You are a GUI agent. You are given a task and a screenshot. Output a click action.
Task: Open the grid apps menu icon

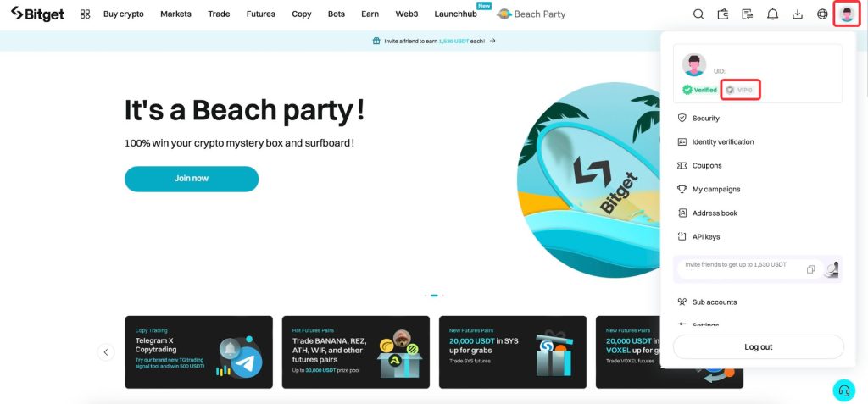(x=85, y=14)
